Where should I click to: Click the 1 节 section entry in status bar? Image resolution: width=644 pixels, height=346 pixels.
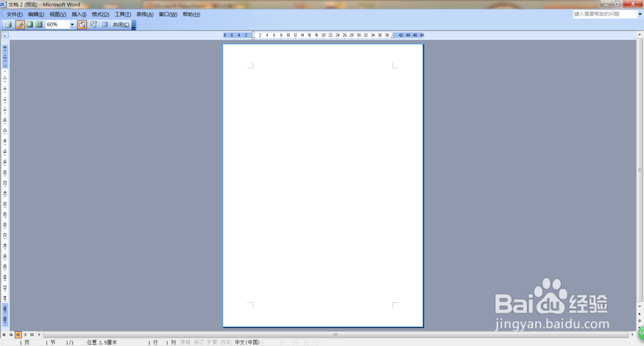tap(50, 343)
